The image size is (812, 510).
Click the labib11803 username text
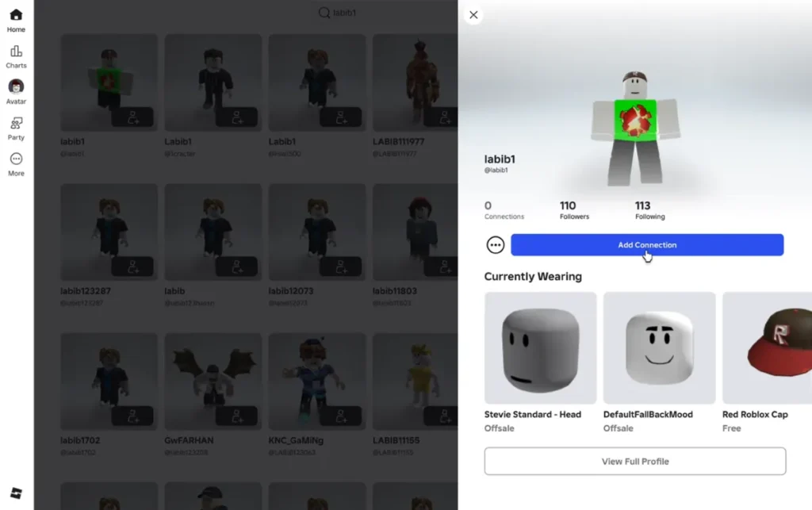(x=395, y=291)
